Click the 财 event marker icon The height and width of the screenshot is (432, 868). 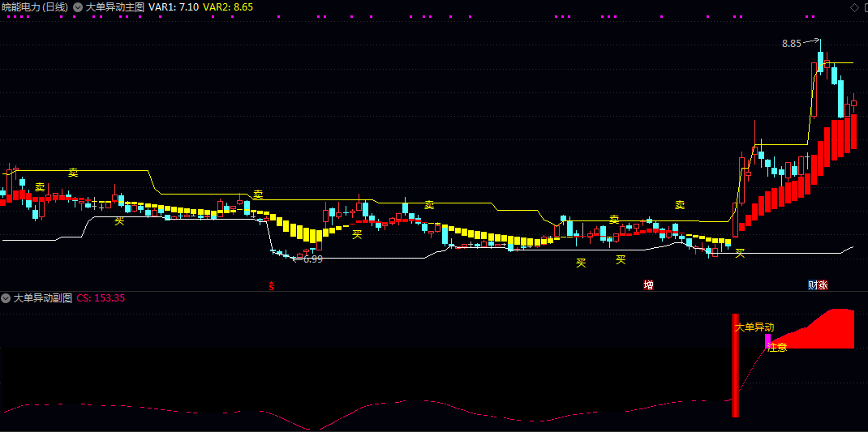point(813,285)
